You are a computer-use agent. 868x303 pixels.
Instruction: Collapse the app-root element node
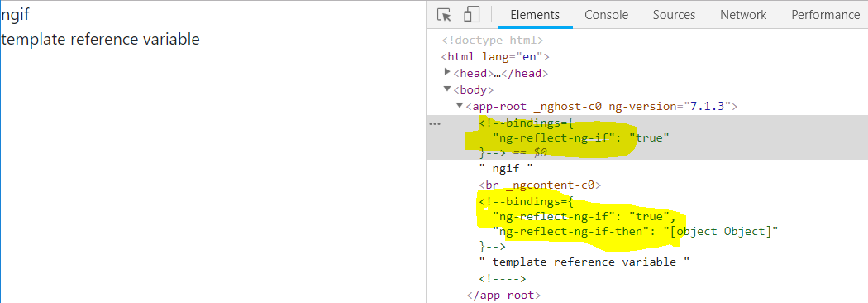click(x=460, y=105)
